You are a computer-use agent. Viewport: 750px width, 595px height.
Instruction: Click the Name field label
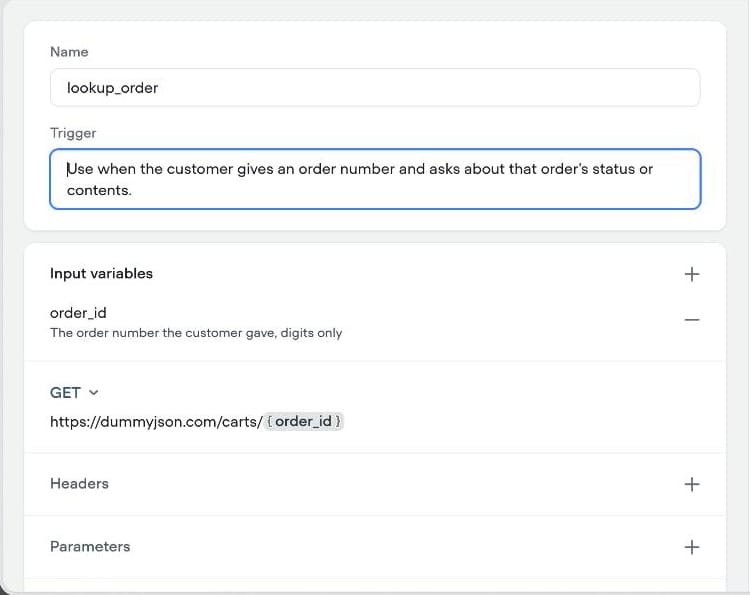click(x=69, y=52)
